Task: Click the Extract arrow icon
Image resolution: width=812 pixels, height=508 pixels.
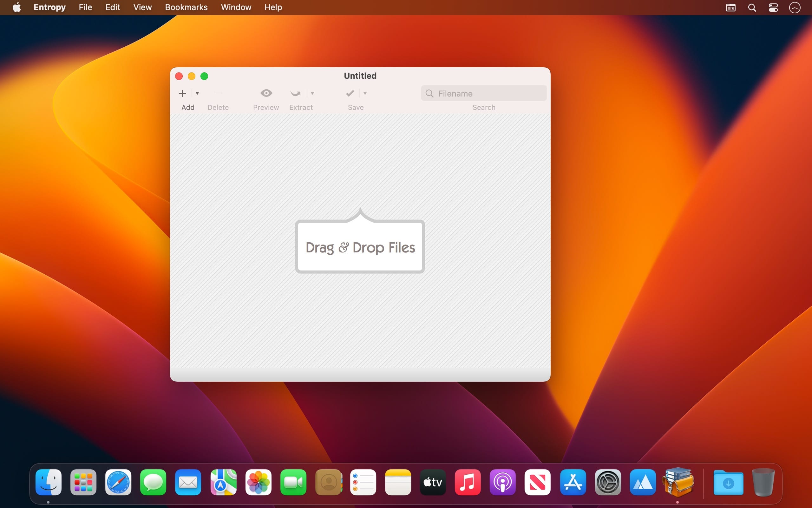Action: 295,93
